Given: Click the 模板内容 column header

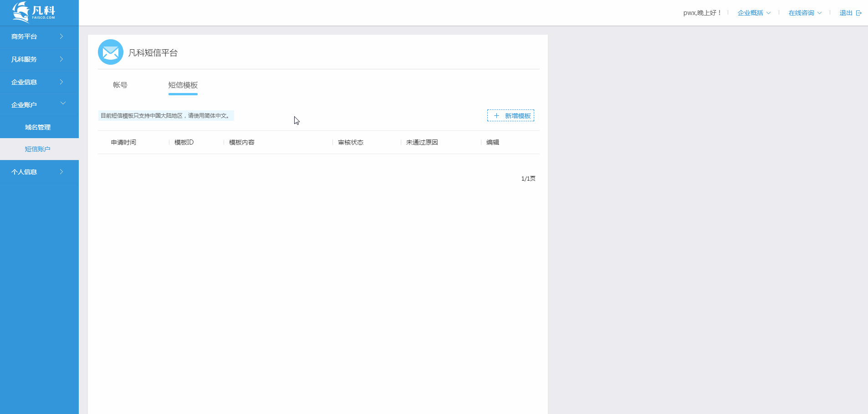Looking at the screenshot, I should click(242, 142).
